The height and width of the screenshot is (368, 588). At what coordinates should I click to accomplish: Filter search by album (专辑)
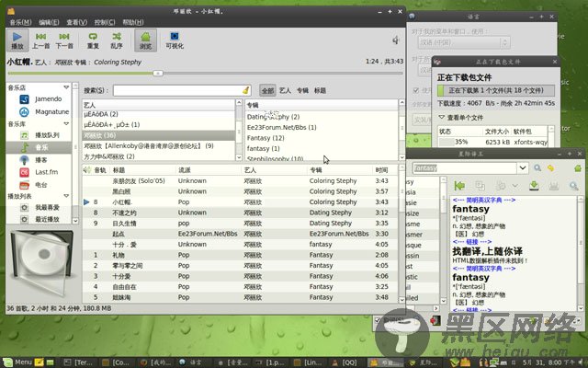tap(302, 90)
